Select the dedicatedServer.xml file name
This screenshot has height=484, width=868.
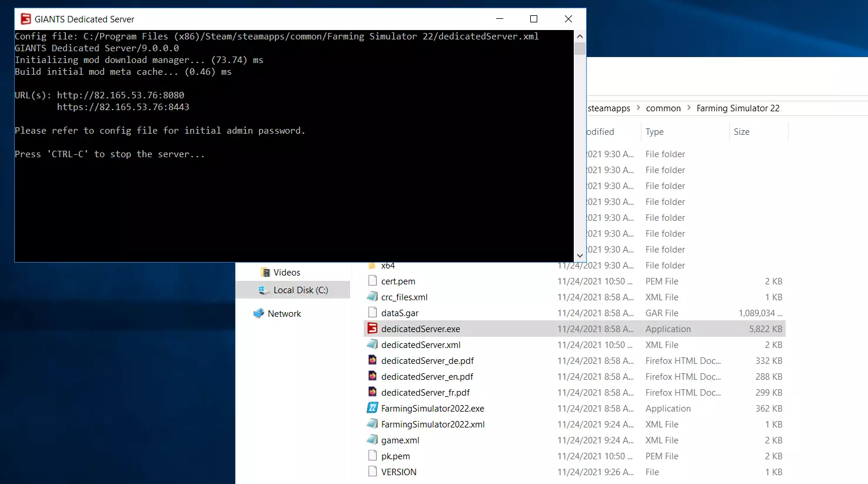(x=421, y=345)
